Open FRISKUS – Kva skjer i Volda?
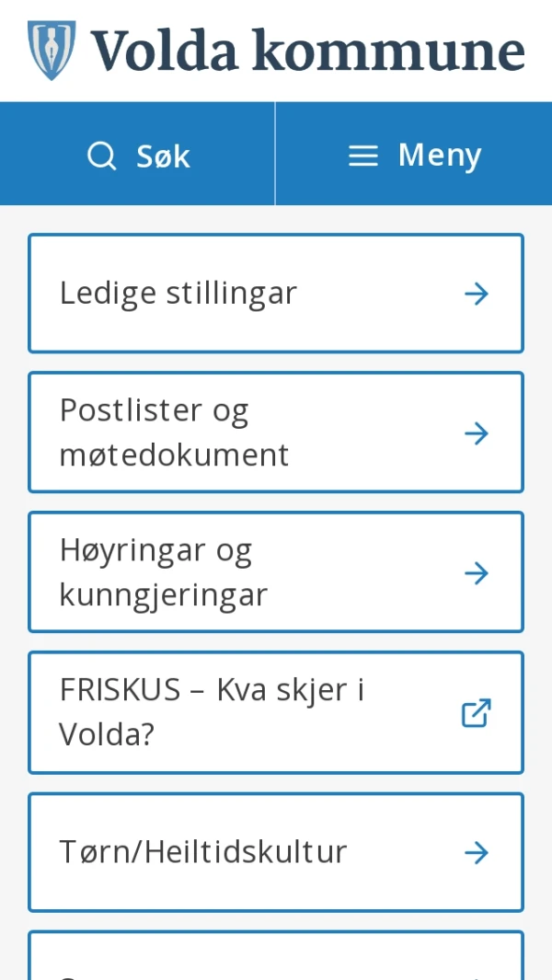 pos(276,712)
